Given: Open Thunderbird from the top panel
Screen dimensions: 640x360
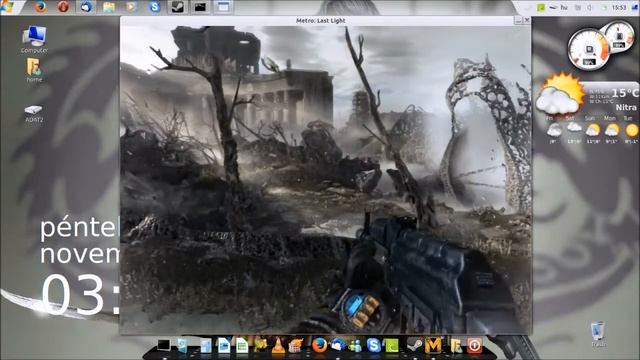Looking at the screenshot, I should point(86,7).
